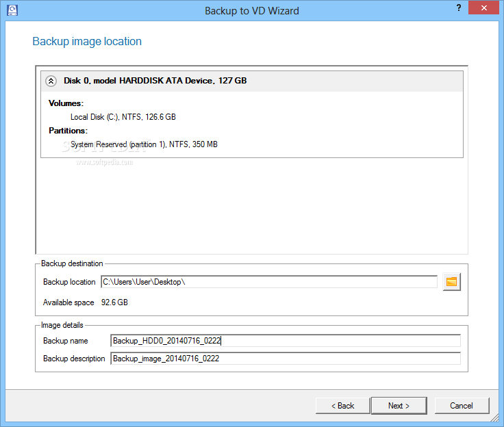
Task: Click the Backup name input field
Action: [x=286, y=341]
